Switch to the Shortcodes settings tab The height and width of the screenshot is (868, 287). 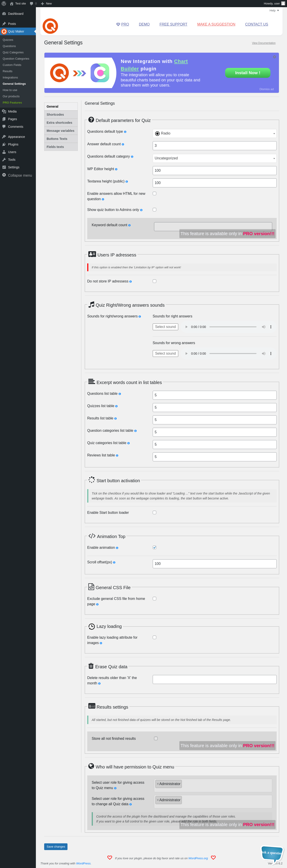coord(61,115)
